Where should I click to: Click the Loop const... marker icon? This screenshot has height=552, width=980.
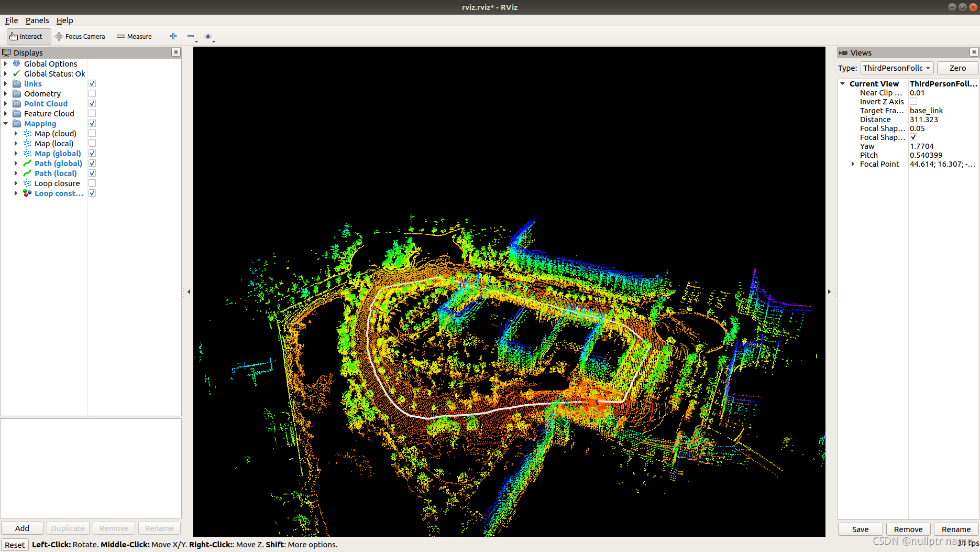27,193
